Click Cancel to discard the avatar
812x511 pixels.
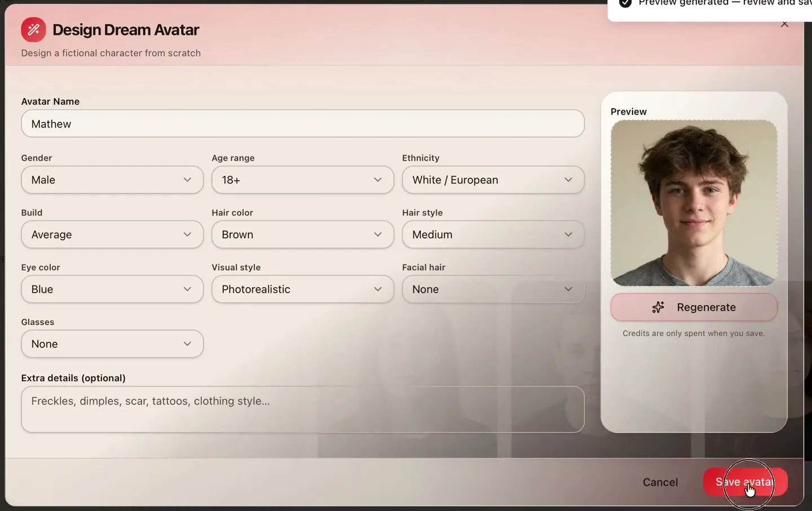(x=660, y=482)
